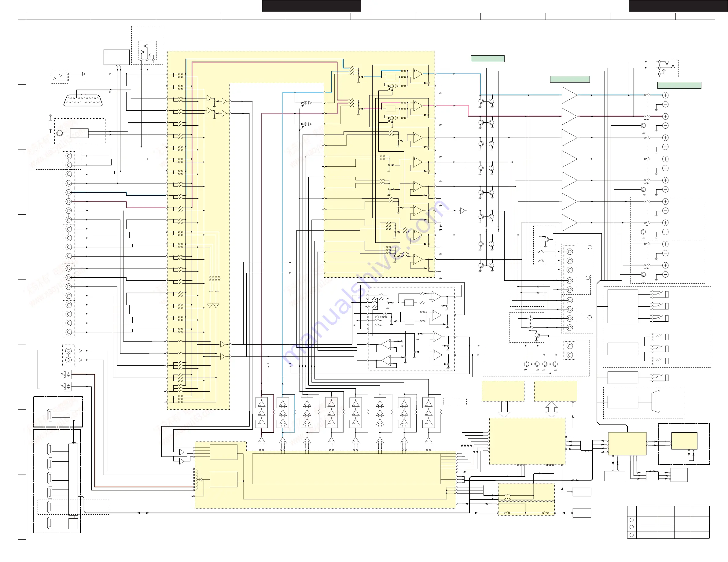This screenshot has width=728, height=562.
Task: Click the small lone buffer triangle mid-diagram
Action: coord(463,211)
